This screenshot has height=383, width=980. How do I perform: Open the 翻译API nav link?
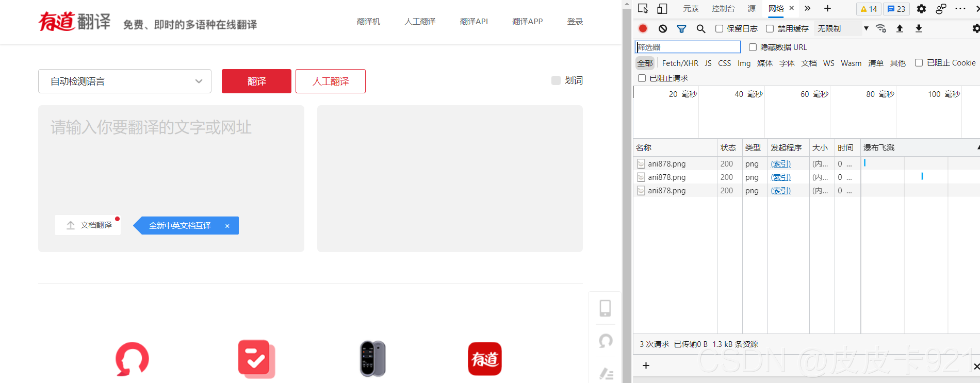[x=473, y=22]
